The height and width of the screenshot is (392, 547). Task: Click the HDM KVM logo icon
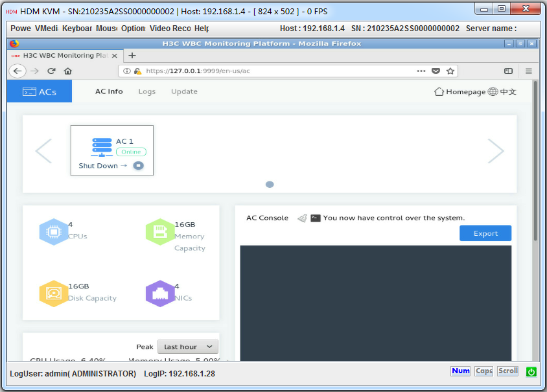[12, 12]
